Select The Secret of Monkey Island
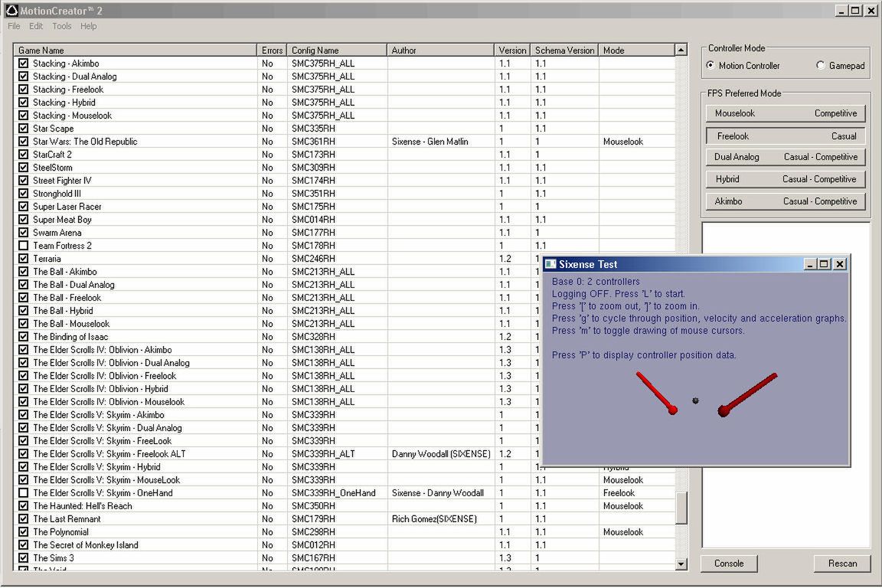Screen dimensions: 882x588 (86, 544)
